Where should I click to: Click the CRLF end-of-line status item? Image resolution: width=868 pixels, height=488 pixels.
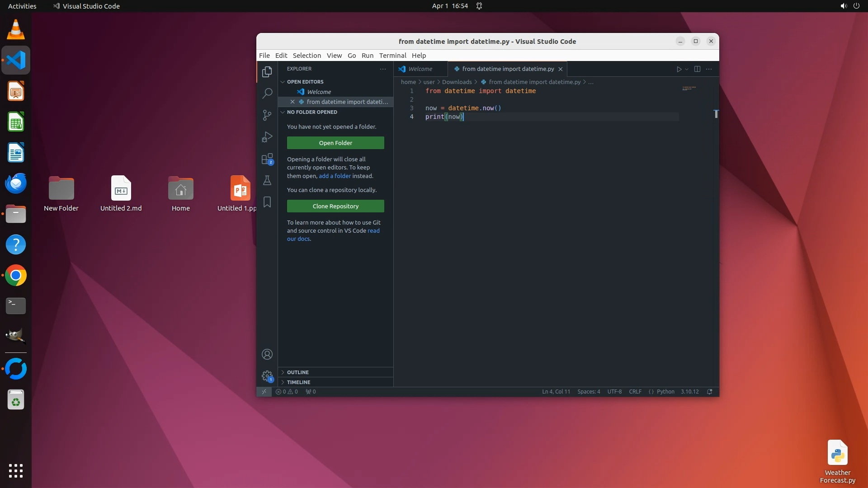pos(635,392)
